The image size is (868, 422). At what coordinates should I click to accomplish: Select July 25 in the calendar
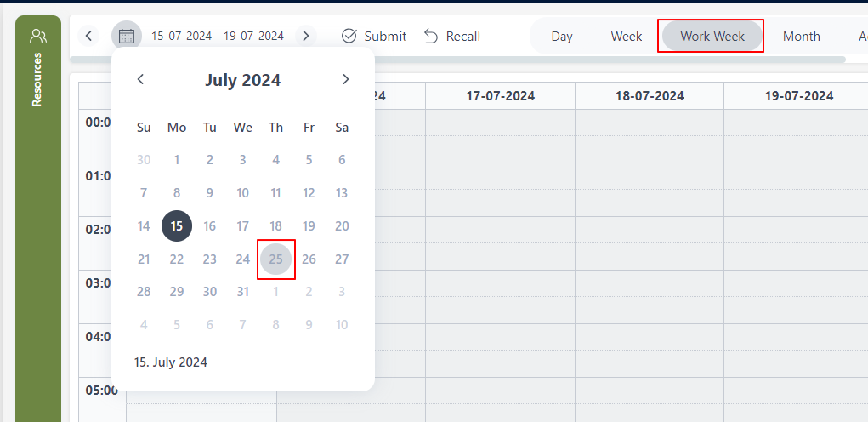click(275, 259)
